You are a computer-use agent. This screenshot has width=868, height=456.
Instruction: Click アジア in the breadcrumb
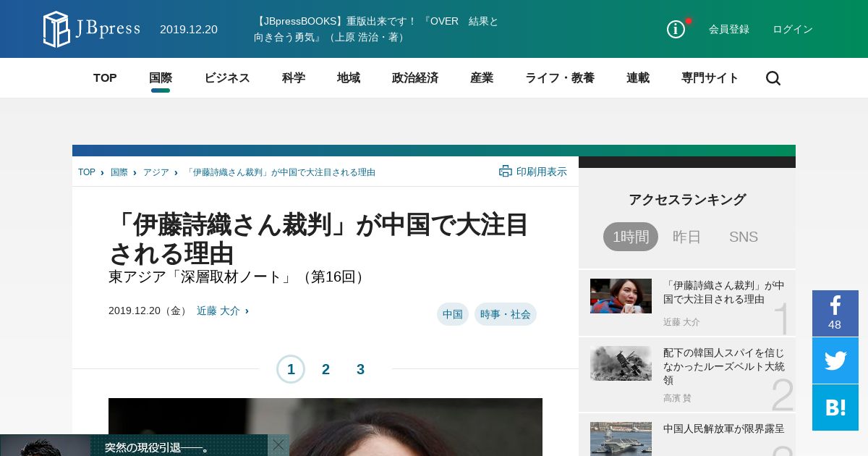pos(156,172)
